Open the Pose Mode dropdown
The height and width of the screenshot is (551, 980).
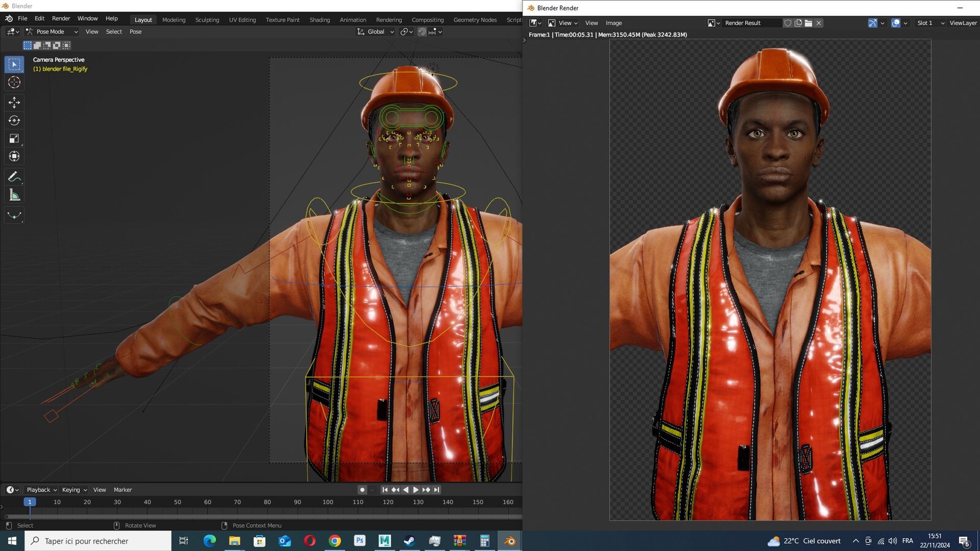coord(51,32)
